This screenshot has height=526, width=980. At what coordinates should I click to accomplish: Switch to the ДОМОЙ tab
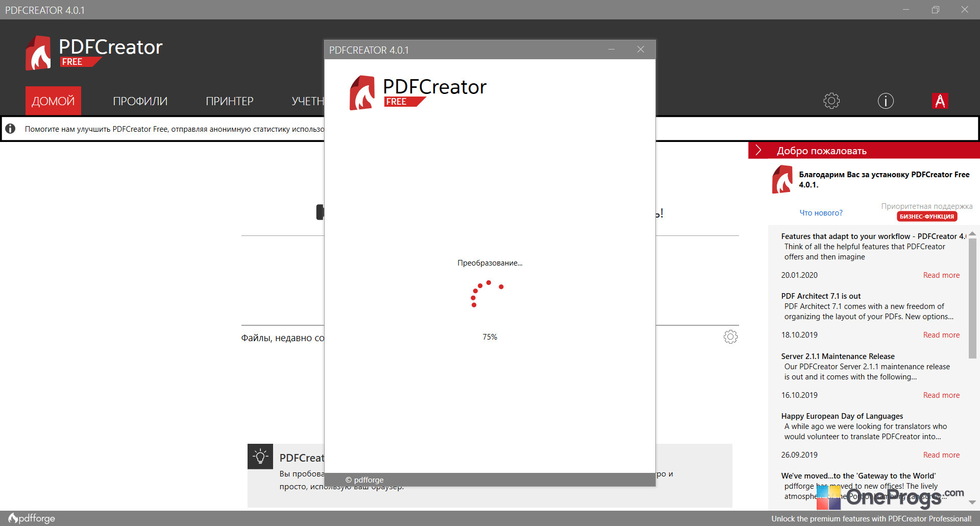click(x=53, y=101)
